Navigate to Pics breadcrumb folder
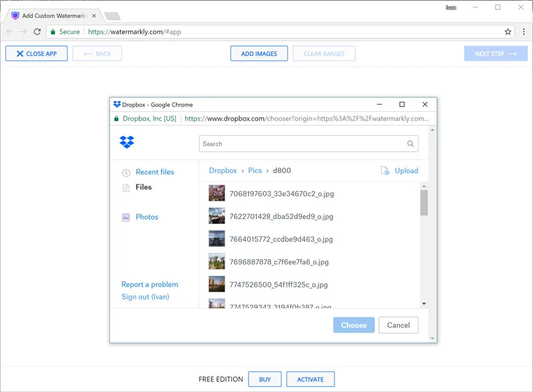Screen dimensions: 533x392 pos(255,170)
